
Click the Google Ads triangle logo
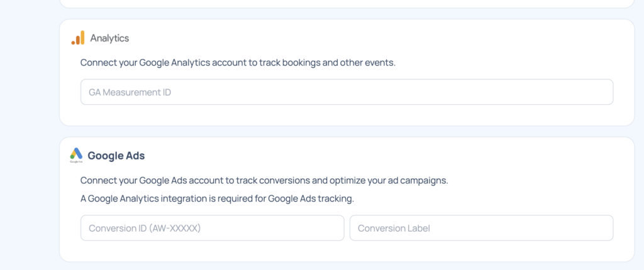[76, 153]
